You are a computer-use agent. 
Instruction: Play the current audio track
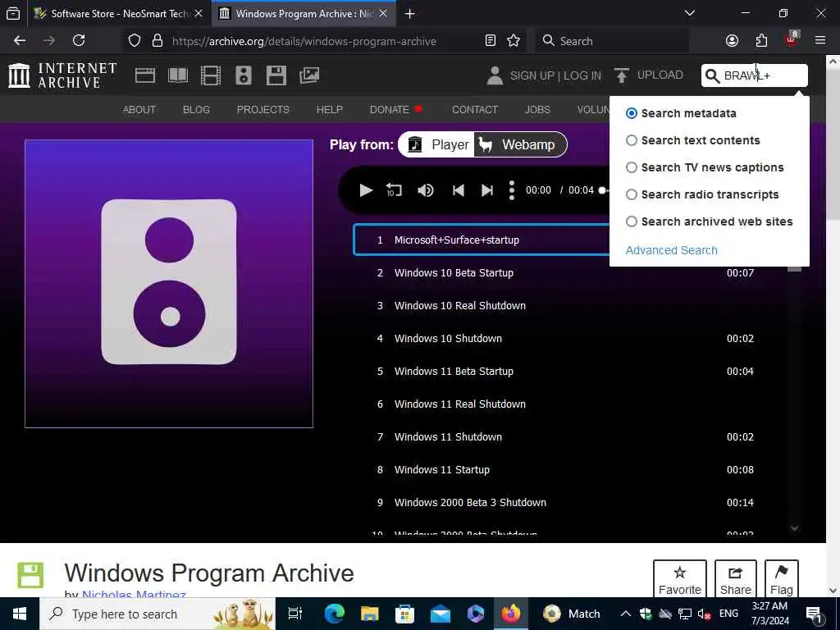point(366,190)
